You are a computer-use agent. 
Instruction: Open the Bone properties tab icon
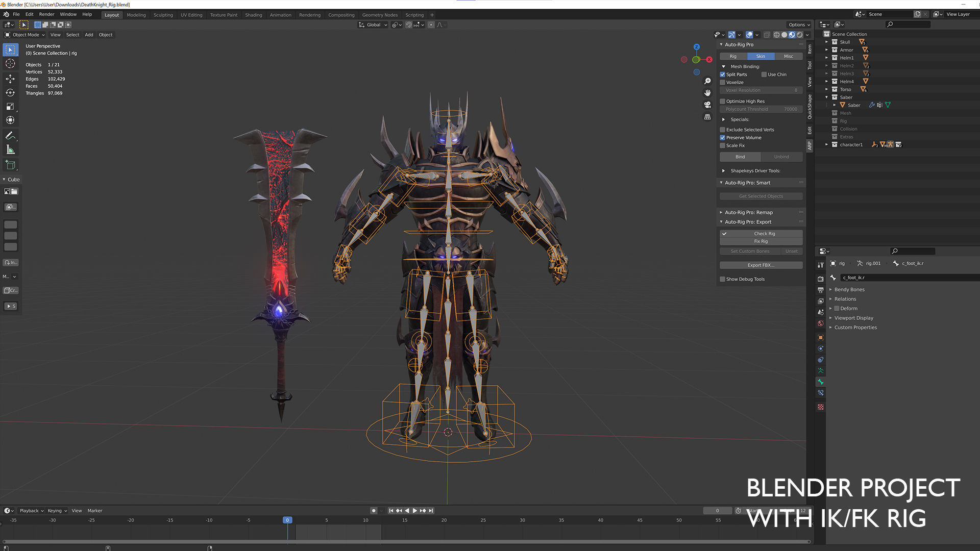click(820, 382)
